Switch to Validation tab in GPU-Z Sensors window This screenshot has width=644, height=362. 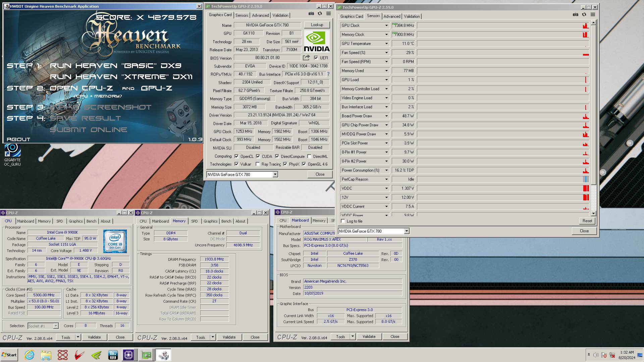pyautogui.click(x=412, y=16)
